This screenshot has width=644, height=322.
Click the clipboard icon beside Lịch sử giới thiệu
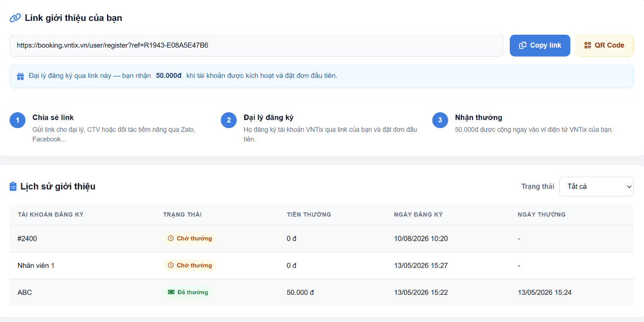13,187
